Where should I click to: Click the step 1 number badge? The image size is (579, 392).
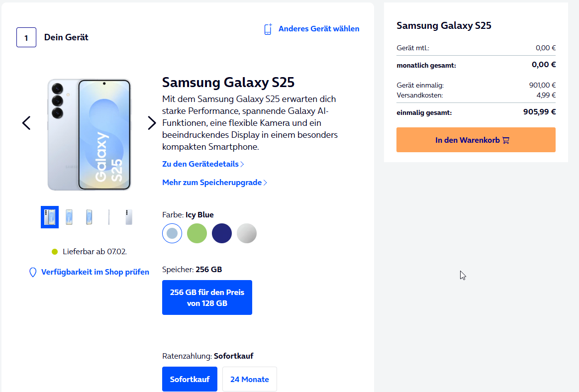coord(26,37)
